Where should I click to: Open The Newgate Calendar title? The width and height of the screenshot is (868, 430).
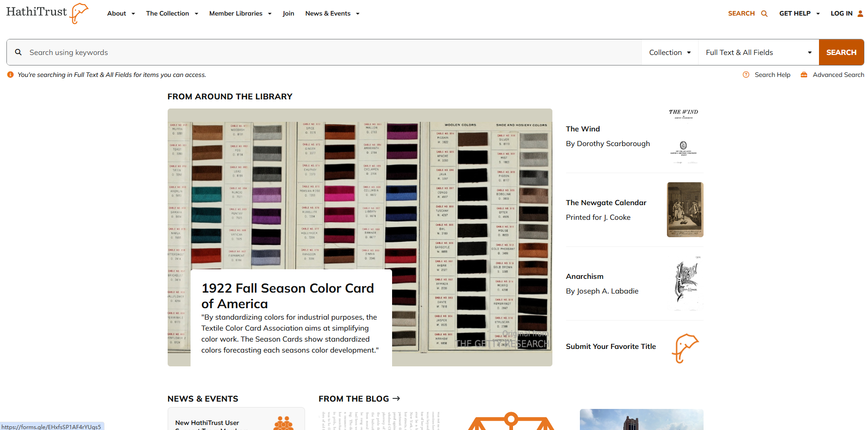606,202
